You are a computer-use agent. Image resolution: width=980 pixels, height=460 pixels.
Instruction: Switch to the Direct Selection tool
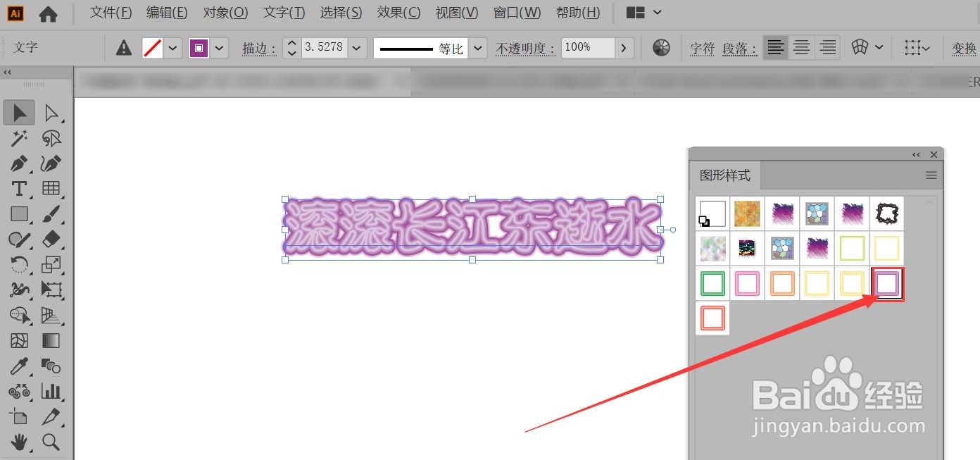pyautogui.click(x=52, y=112)
